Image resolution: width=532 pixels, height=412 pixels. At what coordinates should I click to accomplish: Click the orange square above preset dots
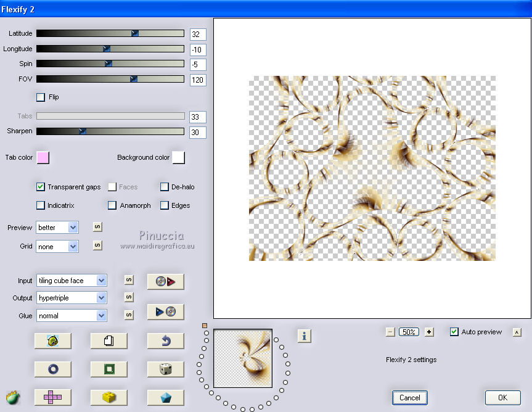coord(205,326)
